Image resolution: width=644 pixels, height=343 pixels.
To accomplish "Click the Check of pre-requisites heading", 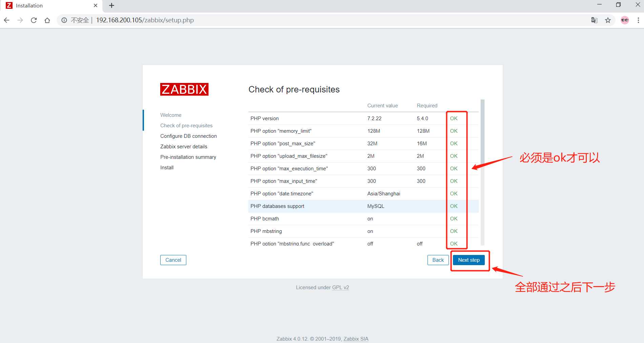I will pos(294,89).
